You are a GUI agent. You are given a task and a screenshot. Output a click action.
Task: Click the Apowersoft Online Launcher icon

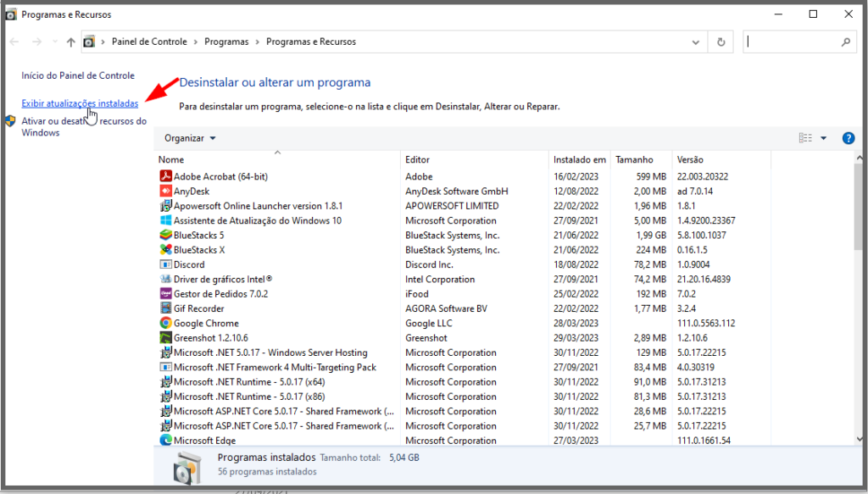click(165, 206)
